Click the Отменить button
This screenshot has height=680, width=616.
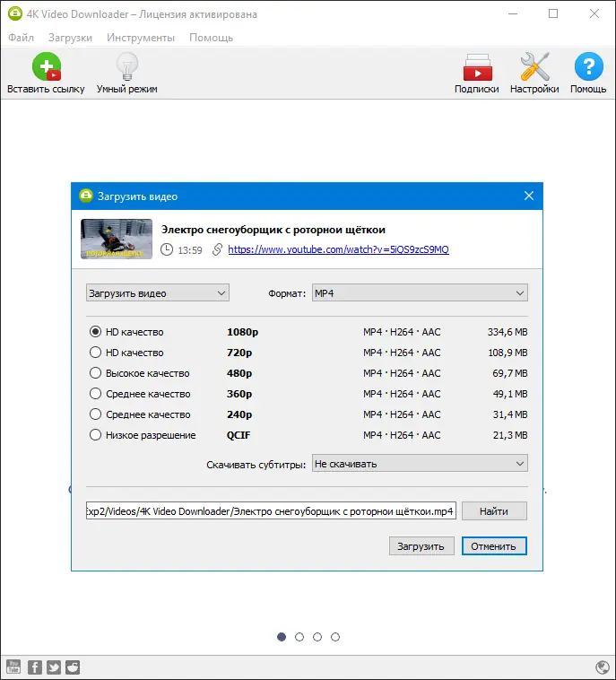click(x=494, y=546)
